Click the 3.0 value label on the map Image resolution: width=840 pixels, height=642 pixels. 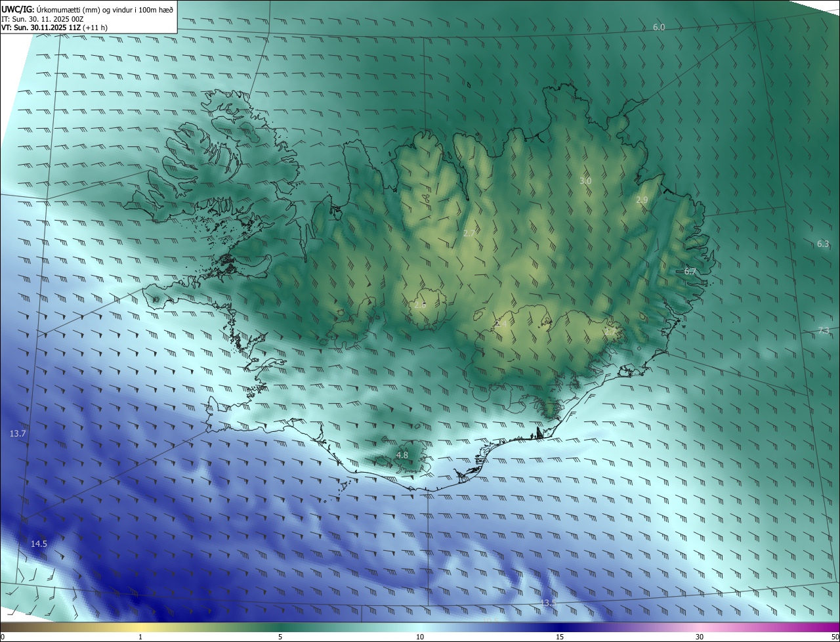point(585,181)
